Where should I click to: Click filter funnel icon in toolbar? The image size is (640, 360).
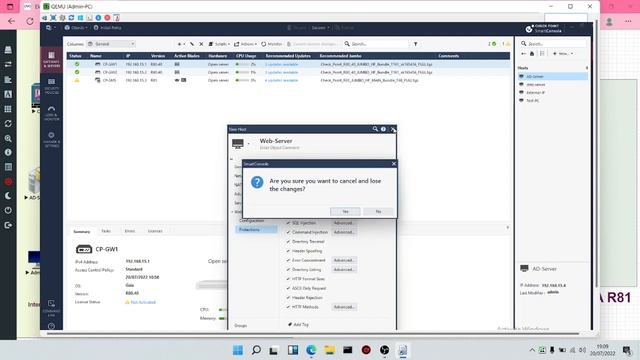click(x=416, y=44)
